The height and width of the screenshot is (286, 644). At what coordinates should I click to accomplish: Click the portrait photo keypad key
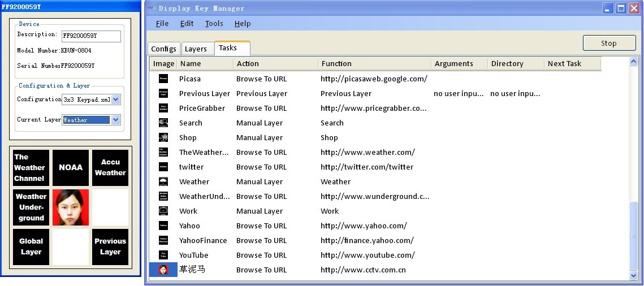[71, 207]
